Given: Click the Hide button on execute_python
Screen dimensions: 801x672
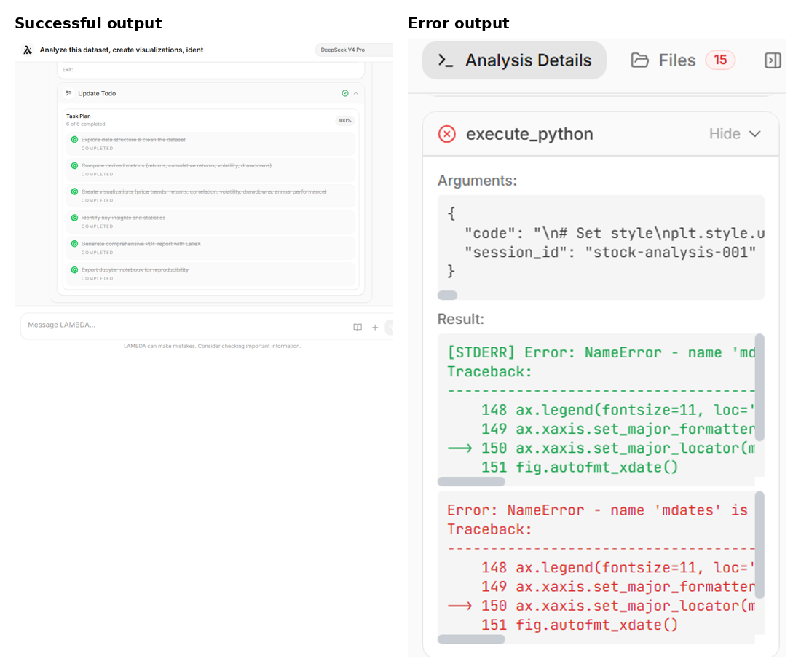Looking at the screenshot, I should [725, 134].
